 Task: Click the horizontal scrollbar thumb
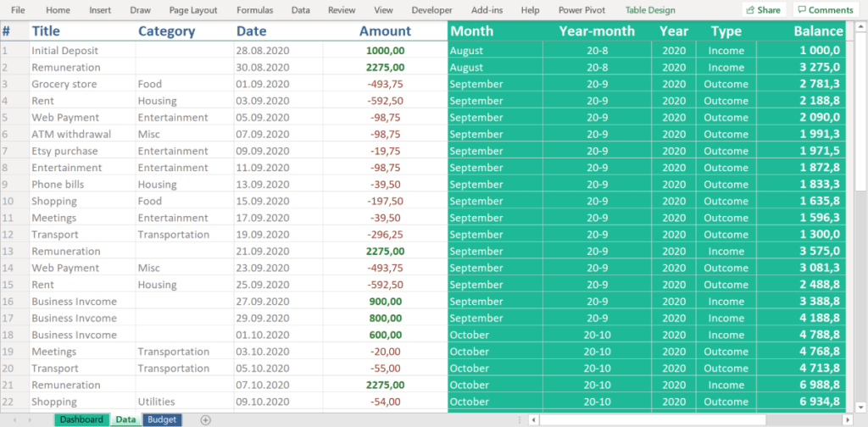click(x=653, y=420)
